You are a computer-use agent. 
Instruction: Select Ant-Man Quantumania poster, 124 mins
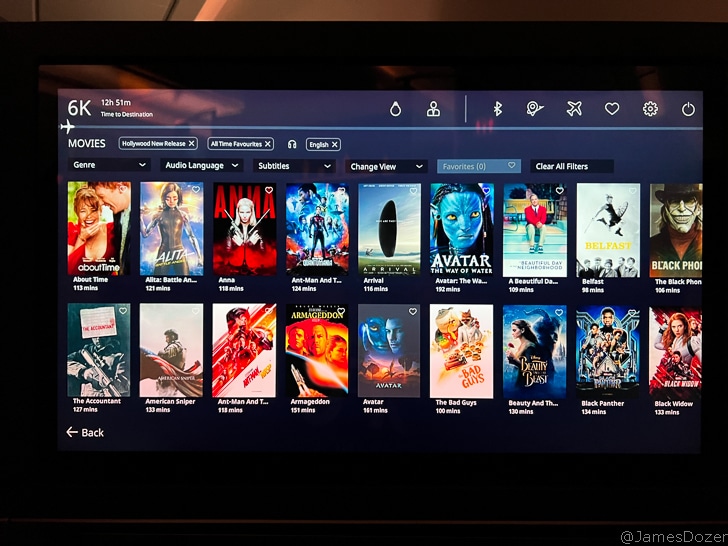coord(317,229)
